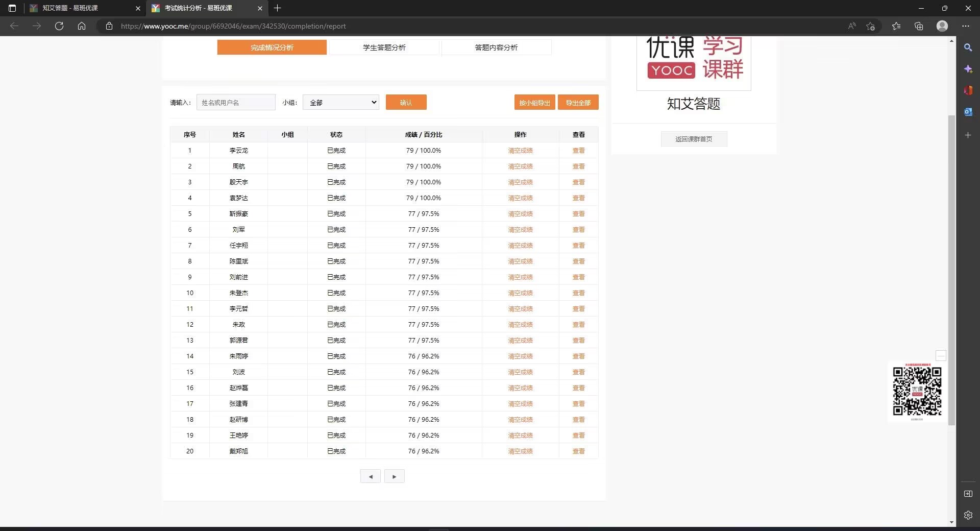
Task: Open the 小组 group dropdown
Action: coord(340,102)
